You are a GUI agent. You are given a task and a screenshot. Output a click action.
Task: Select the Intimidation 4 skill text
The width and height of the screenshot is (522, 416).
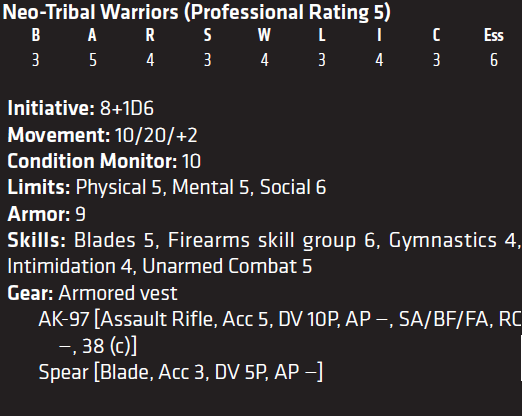click(x=70, y=267)
